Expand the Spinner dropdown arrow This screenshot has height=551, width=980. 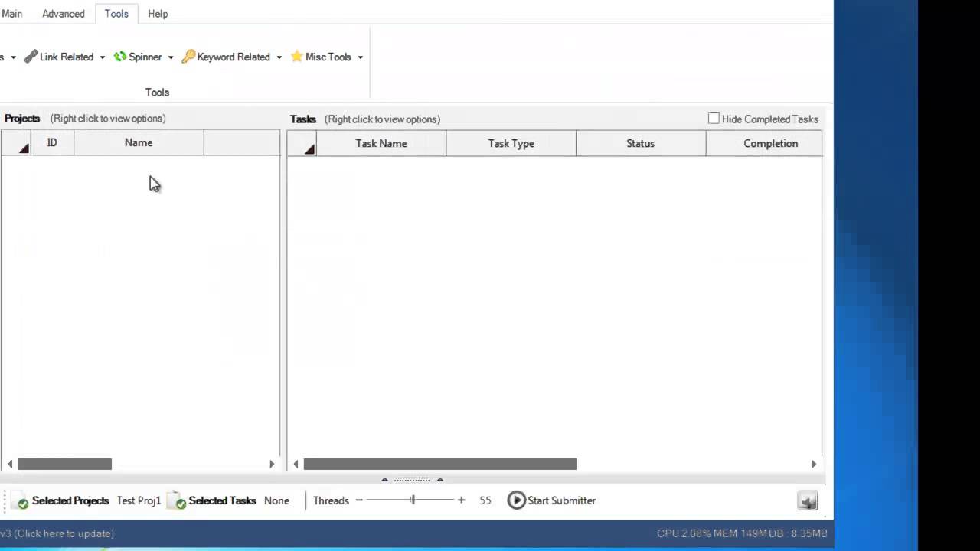[x=170, y=57]
